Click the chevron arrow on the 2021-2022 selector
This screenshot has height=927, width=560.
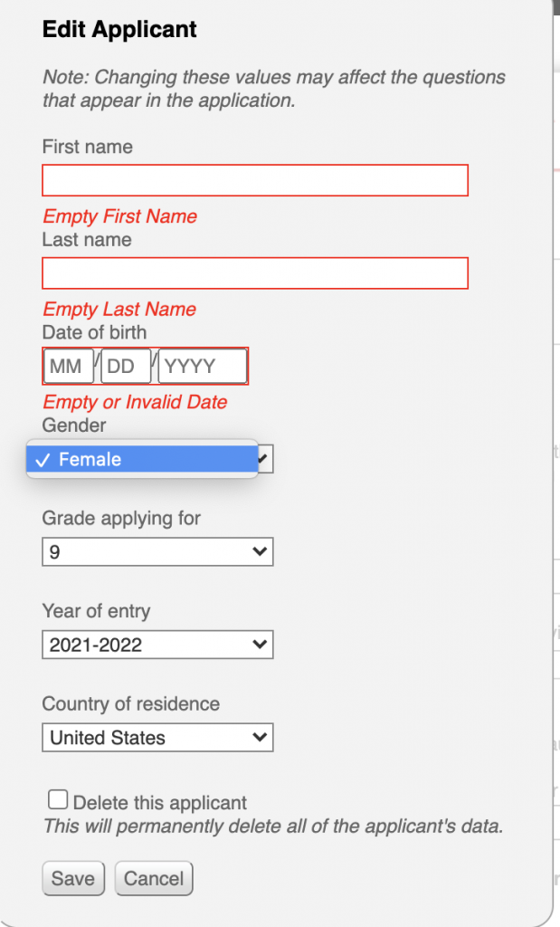260,645
